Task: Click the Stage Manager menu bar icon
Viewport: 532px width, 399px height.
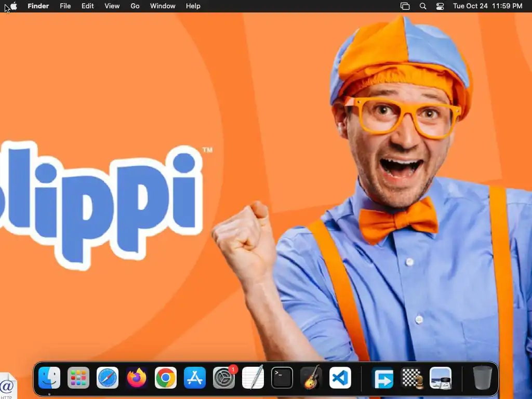Action: coord(405,6)
